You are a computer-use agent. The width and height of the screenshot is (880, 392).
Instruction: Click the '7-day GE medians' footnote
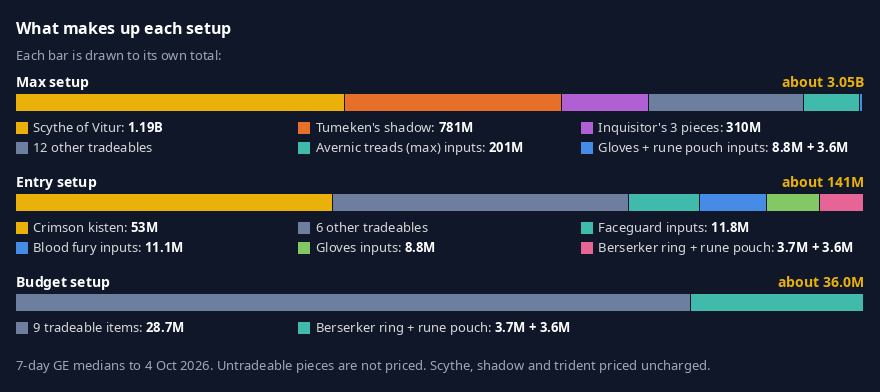coord(363,366)
